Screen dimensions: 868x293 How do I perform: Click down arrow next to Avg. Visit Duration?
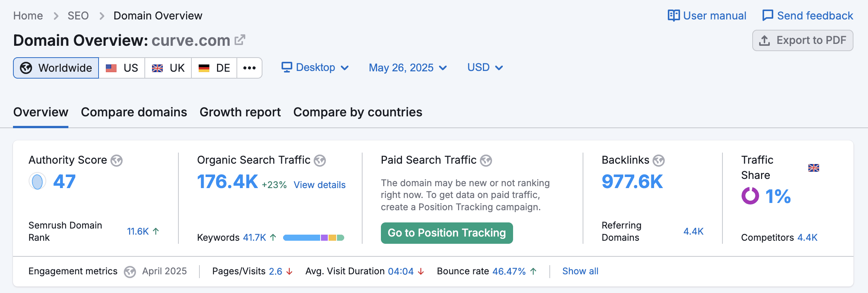[x=421, y=271]
